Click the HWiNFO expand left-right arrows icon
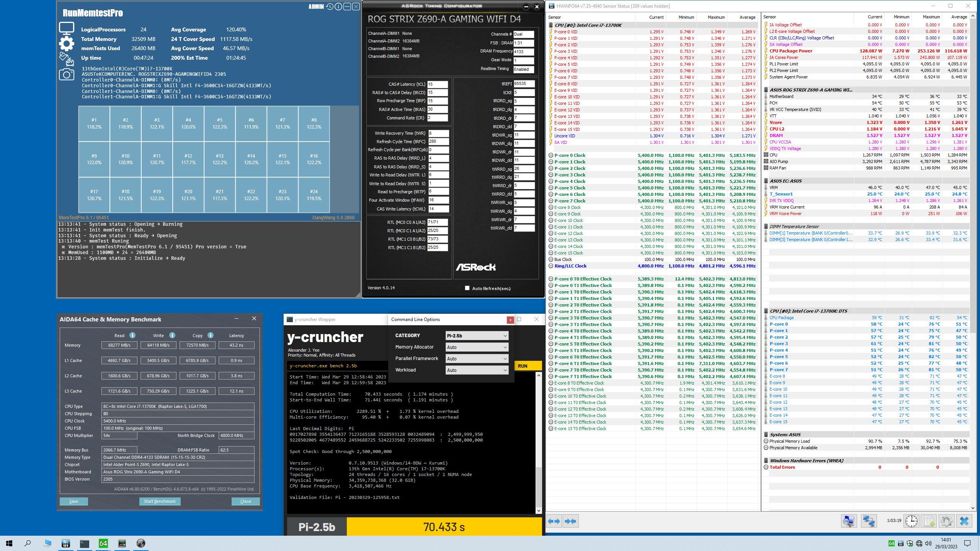 [x=554, y=521]
